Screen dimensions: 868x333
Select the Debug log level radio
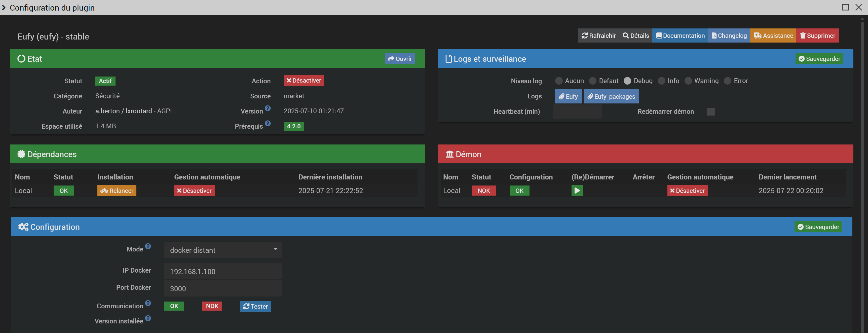tap(627, 81)
